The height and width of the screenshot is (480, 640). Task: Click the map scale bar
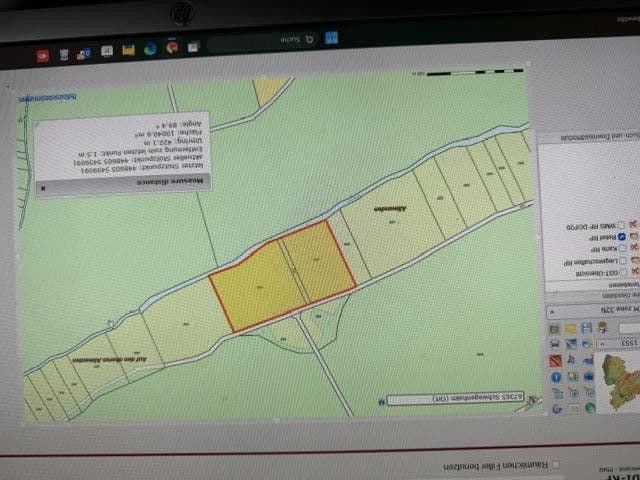473,73
